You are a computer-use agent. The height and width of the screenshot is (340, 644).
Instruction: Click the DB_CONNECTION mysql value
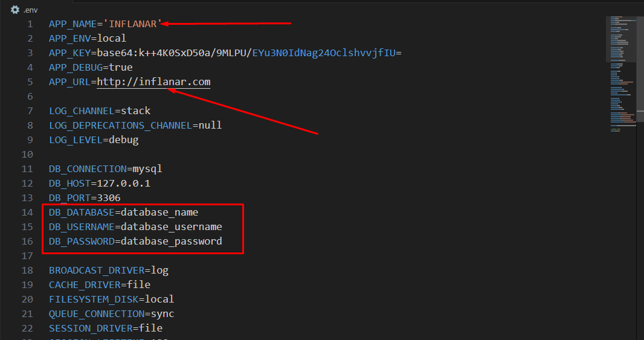tap(147, 169)
